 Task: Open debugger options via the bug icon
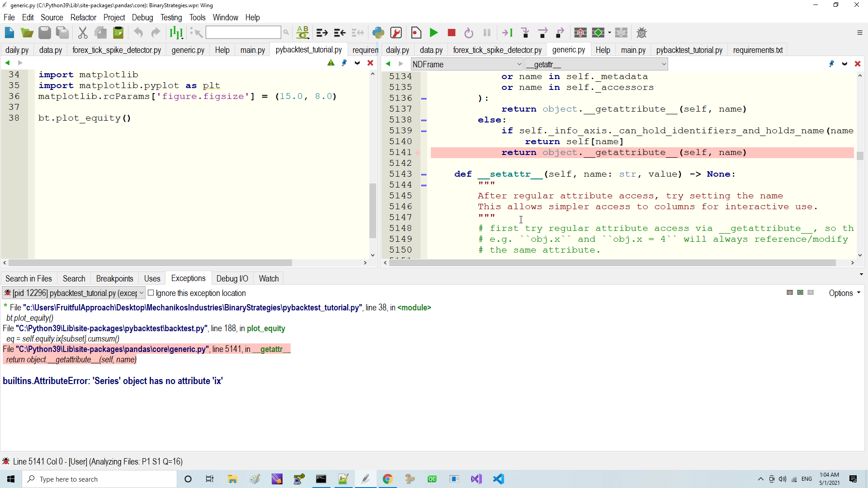coord(642,33)
